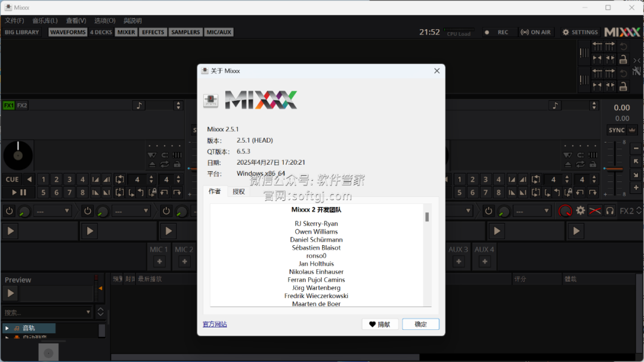Eject track from left deck
The image size is (644, 362).
tap(152, 165)
